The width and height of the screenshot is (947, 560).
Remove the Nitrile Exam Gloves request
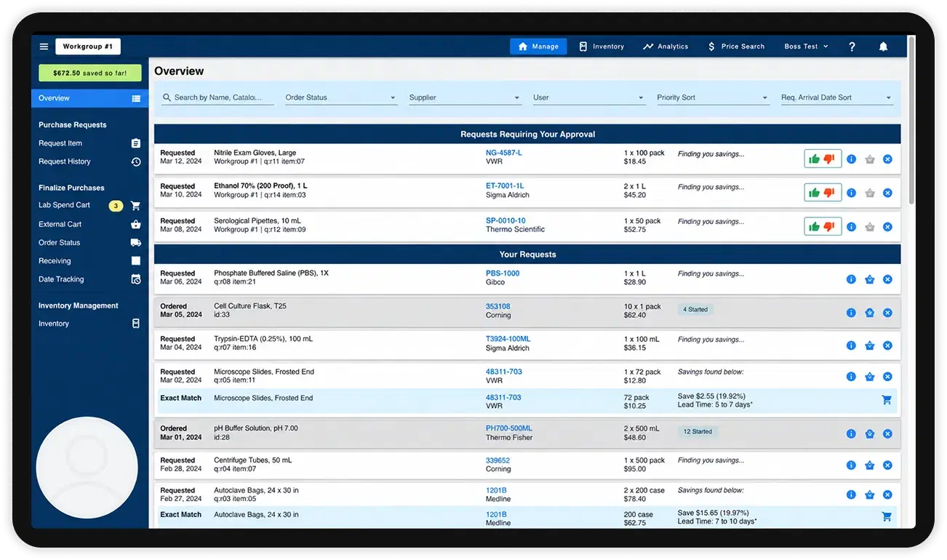pyautogui.click(x=887, y=159)
